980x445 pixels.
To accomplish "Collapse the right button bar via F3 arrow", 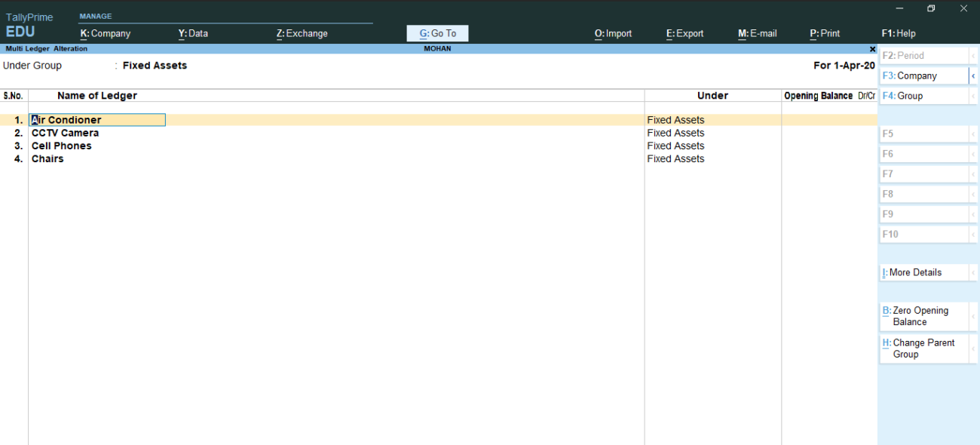I will tap(973, 76).
